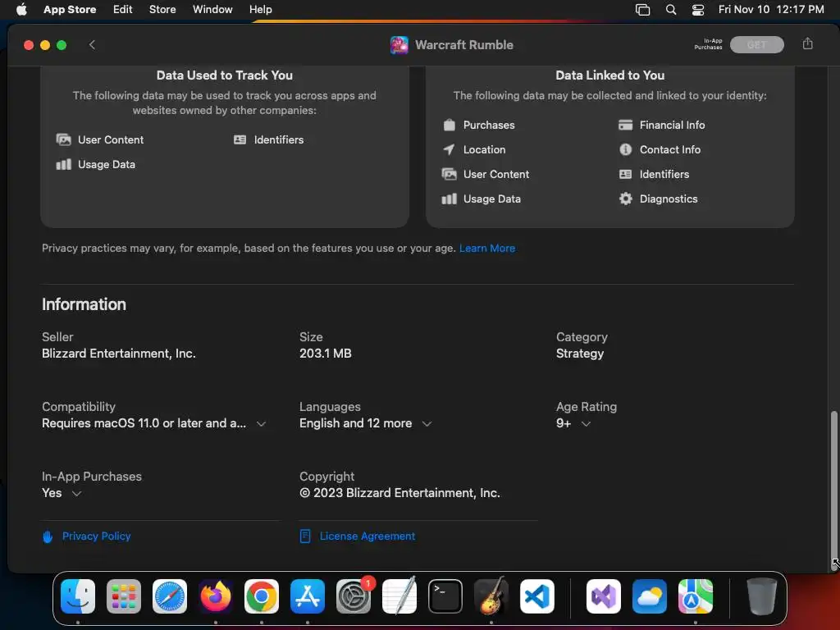Click Usage Data icon under Data Used to Track You
This screenshot has width=840, height=630.
pyautogui.click(x=64, y=164)
